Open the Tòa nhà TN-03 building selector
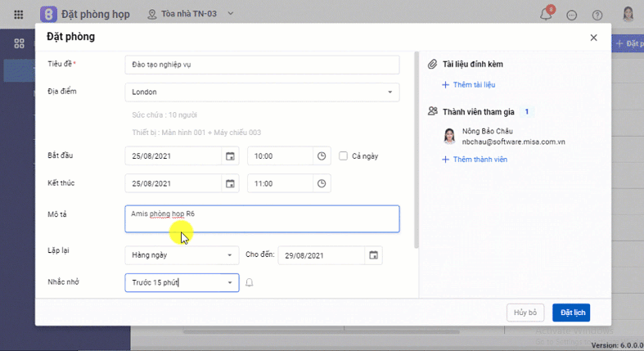The height and width of the screenshot is (351, 644). click(x=190, y=14)
